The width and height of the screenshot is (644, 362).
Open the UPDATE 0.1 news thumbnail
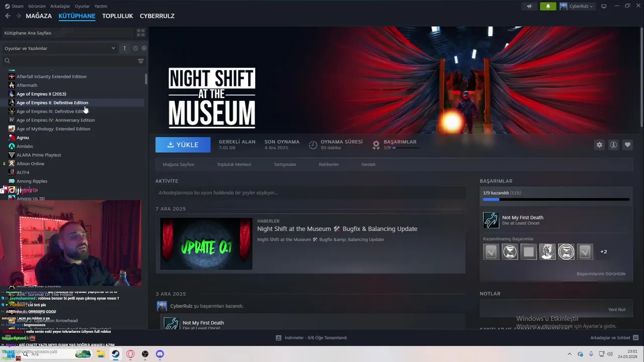pos(206,243)
